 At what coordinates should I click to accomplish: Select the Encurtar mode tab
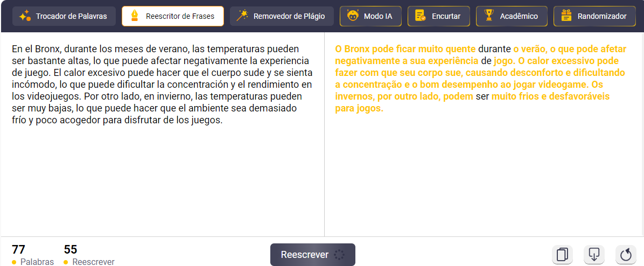(438, 16)
